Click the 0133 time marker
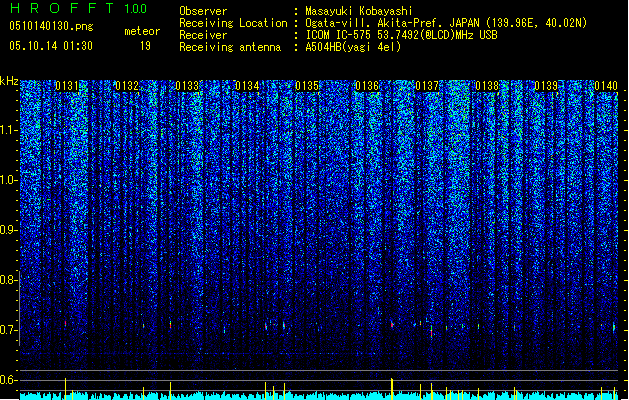 tap(187, 86)
